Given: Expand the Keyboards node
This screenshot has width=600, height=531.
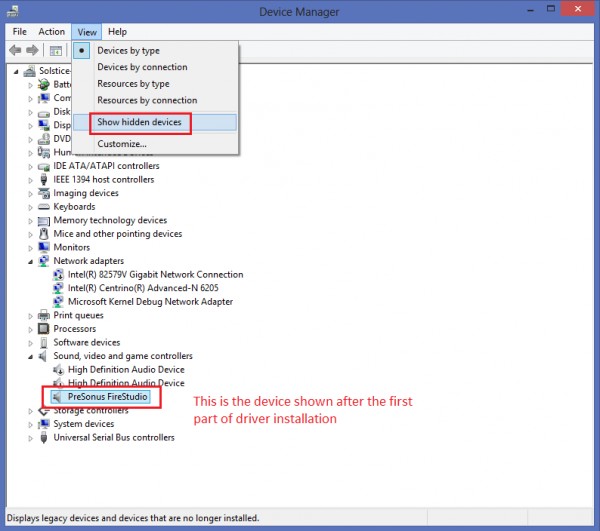Looking at the screenshot, I should (x=30, y=207).
